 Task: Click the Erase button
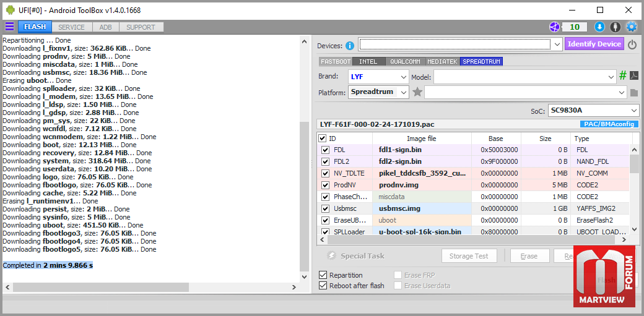[529, 256]
